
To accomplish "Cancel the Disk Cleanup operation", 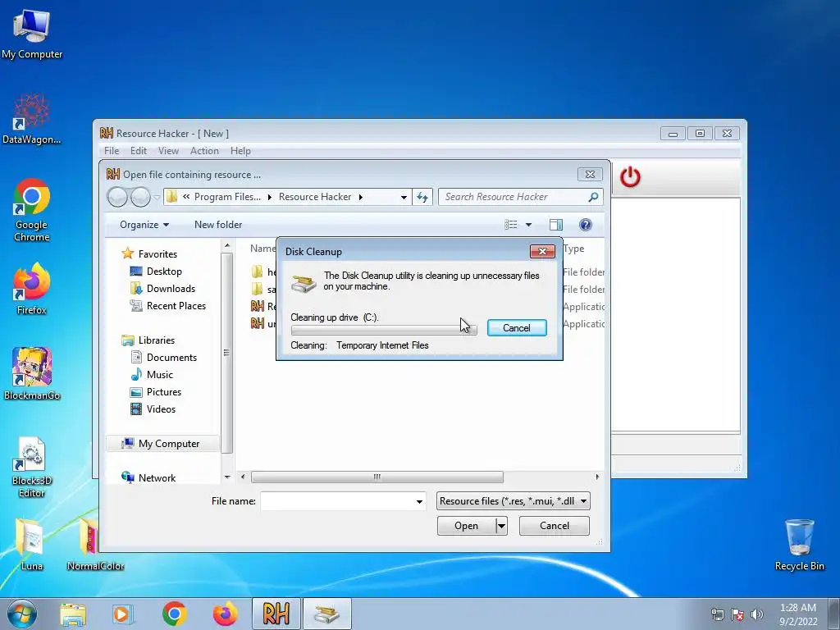I will 517,328.
